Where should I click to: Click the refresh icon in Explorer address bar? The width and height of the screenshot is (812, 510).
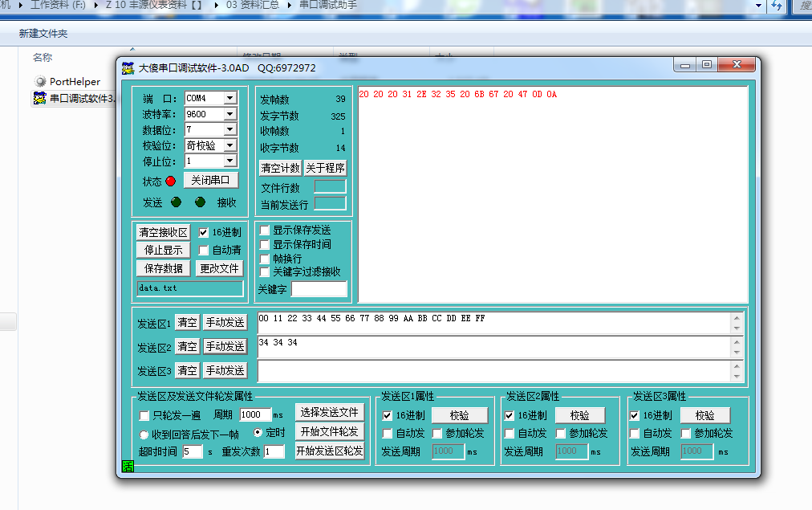[776, 6]
